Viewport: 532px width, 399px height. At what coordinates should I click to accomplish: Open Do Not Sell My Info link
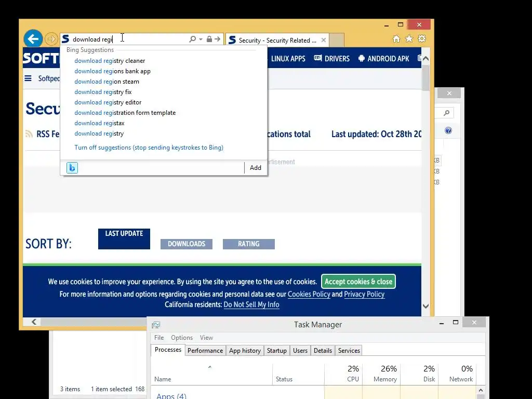pyautogui.click(x=251, y=304)
